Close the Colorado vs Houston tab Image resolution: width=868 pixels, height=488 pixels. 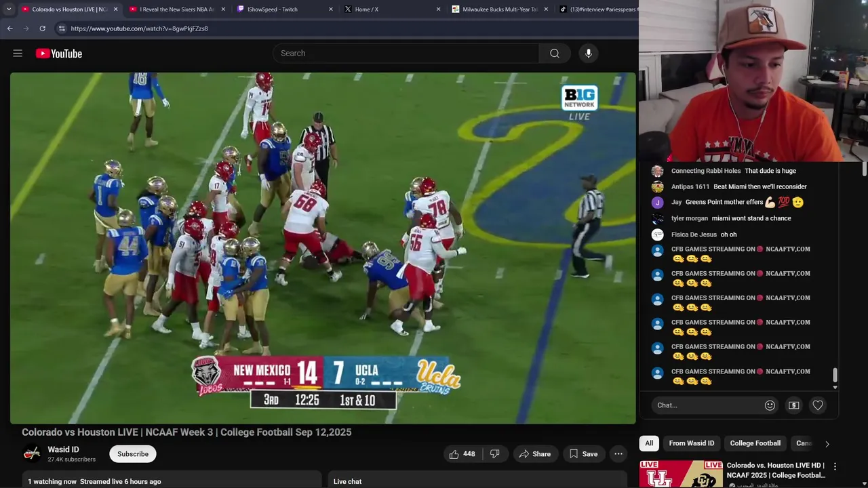(115, 9)
